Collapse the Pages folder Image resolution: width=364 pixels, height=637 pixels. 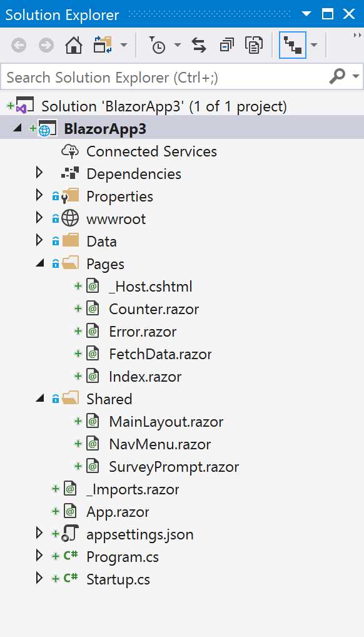[39, 263]
